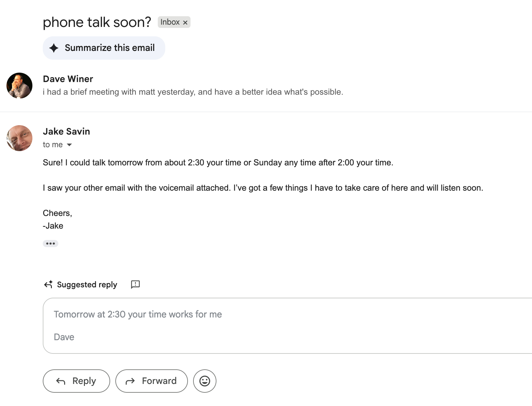Click the Forward button
The height and width of the screenshot is (406, 532).
point(151,381)
